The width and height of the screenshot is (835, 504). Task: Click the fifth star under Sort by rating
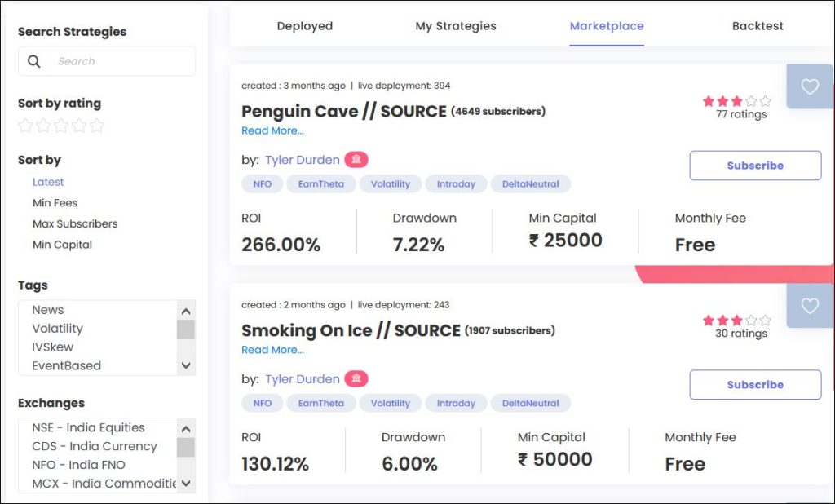point(95,126)
